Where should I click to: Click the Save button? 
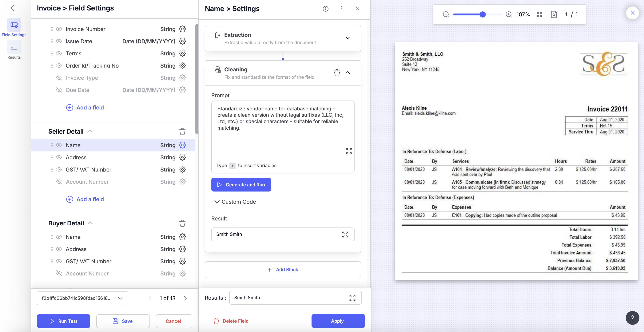[123, 321]
